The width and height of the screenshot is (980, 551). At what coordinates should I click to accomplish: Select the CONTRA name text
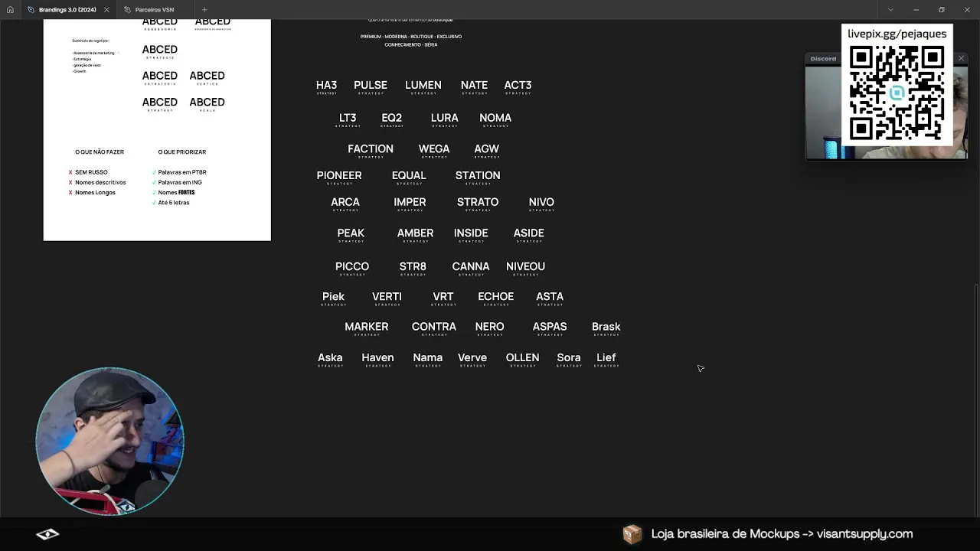(x=434, y=327)
